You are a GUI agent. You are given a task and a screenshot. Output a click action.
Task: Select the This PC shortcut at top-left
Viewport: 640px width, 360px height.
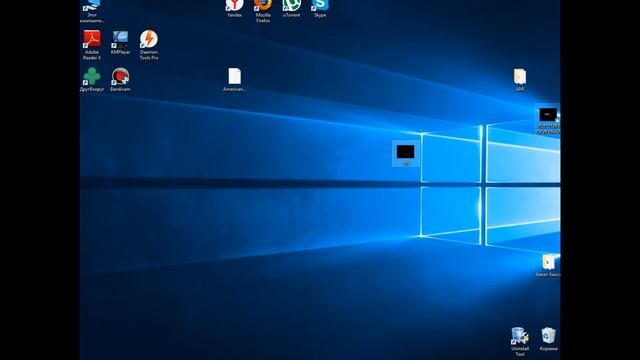[92, 11]
